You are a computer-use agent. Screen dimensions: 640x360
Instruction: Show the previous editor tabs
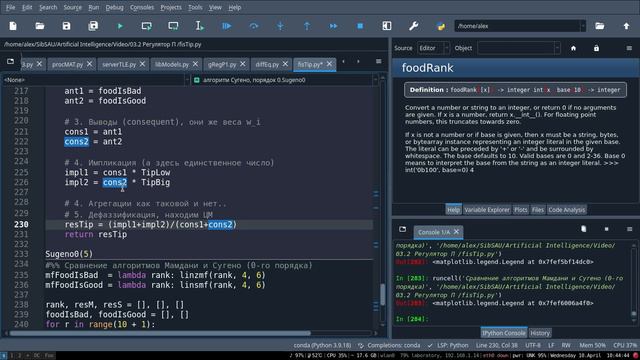[x=343, y=61]
